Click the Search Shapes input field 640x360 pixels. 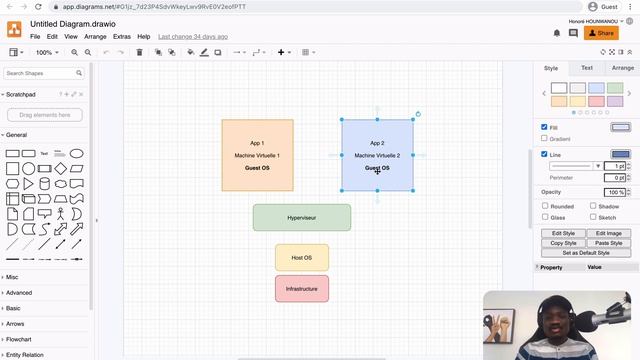[x=44, y=73]
